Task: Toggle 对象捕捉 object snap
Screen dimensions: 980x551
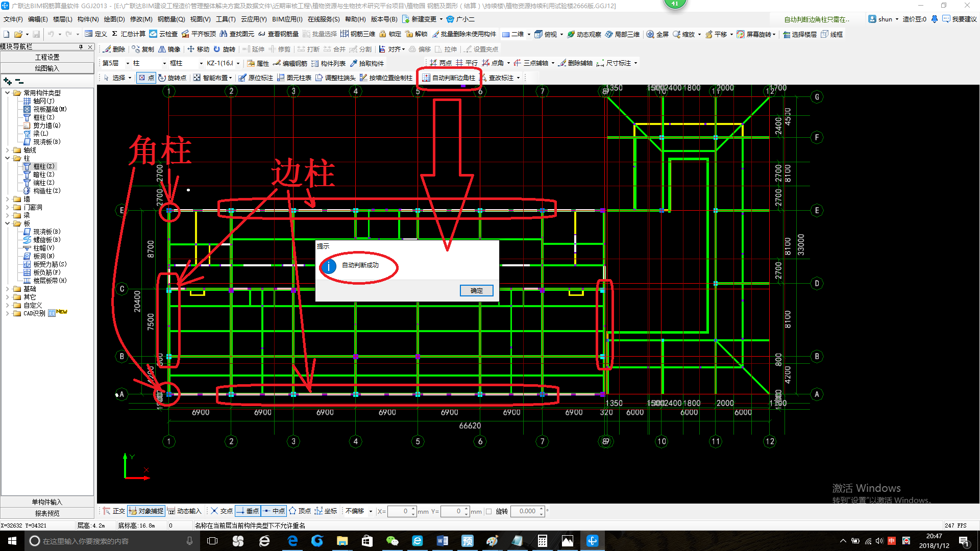Action: coord(146,511)
